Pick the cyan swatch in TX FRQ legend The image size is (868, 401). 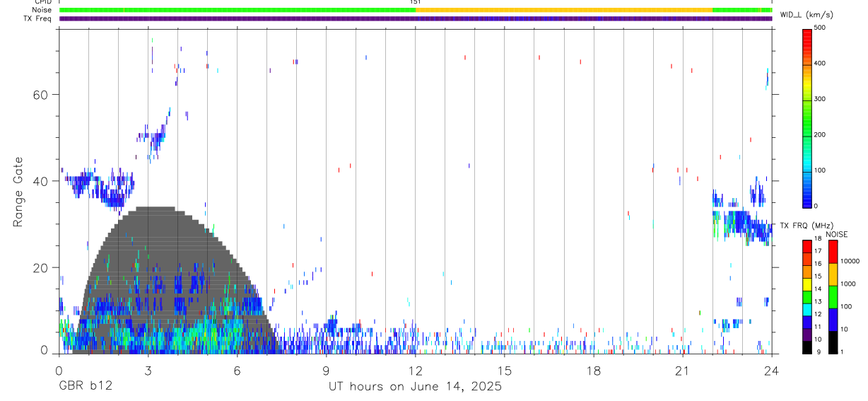(x=807, y=309)
